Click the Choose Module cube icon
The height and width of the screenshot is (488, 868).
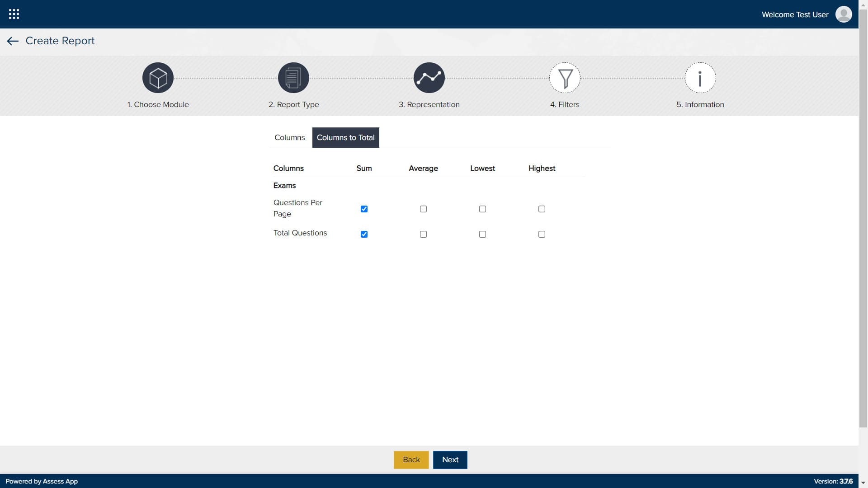158,78
